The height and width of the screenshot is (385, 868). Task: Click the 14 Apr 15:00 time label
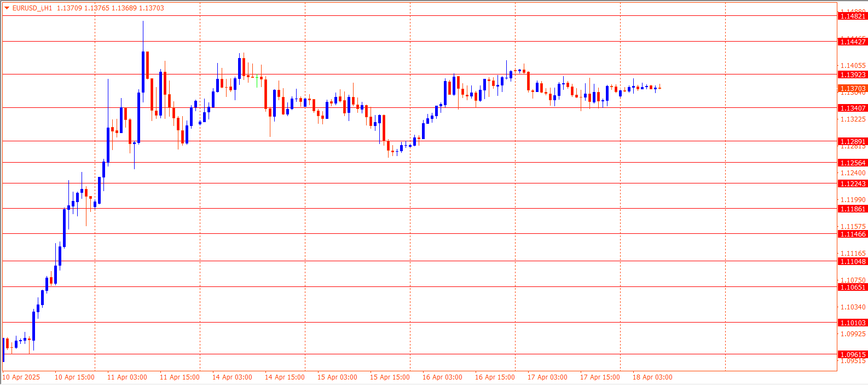pyautogui.click(x=285, y=377)
